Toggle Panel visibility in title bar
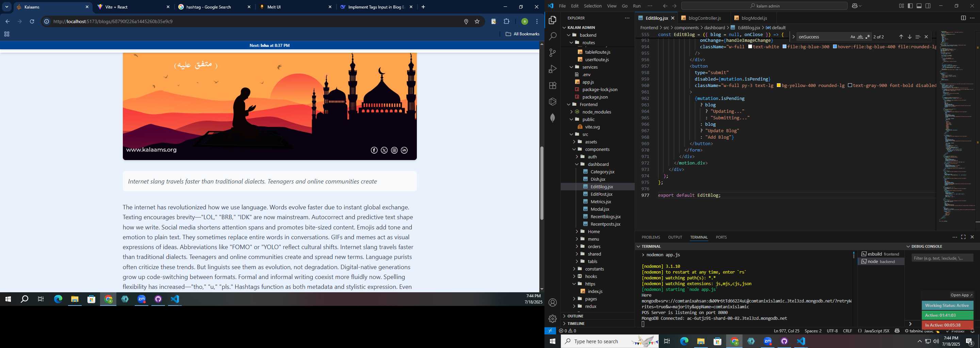 [919, 6]
